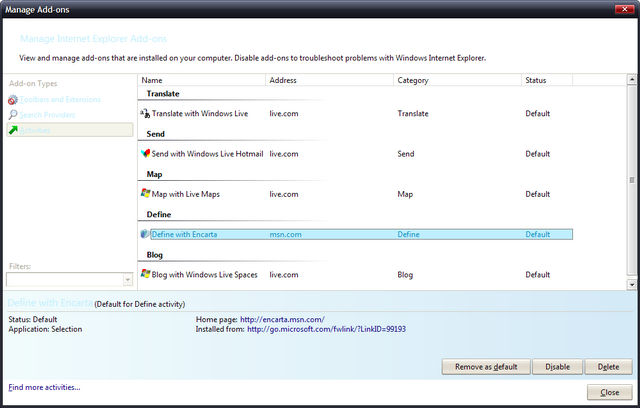Click the Map with Live Maps icon
Screen dimensions: 640x408
[145, 193]
